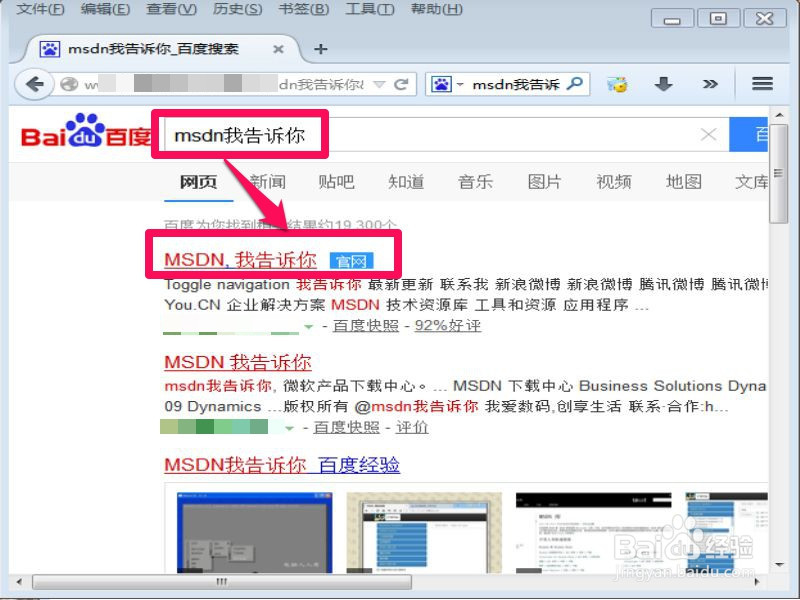The image size is (800, 600).
Task: Click the 评价 link under second result
Action: pos(412,428)
